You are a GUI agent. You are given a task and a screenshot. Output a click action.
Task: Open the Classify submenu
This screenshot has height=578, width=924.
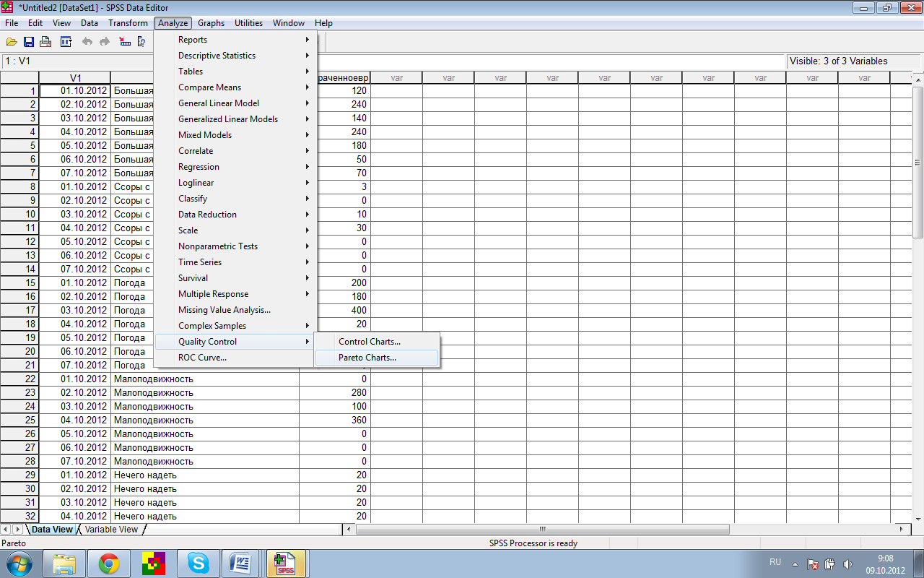[235, 199]
